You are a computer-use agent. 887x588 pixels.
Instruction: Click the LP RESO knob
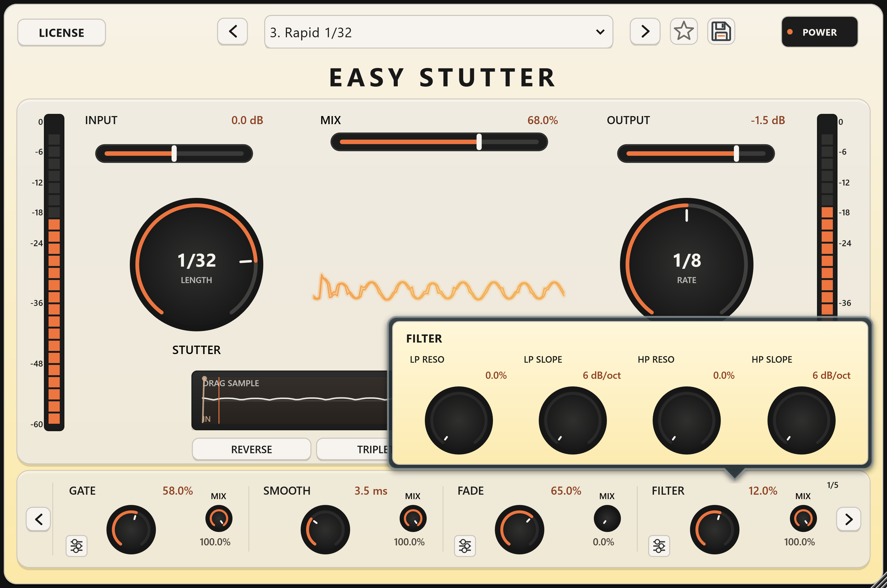click(x=459, y=420)
